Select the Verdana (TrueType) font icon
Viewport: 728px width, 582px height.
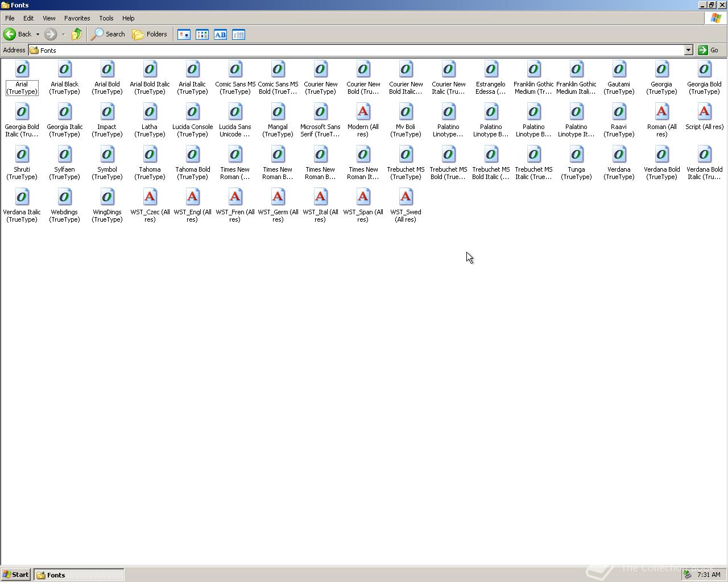coord(619,155)
